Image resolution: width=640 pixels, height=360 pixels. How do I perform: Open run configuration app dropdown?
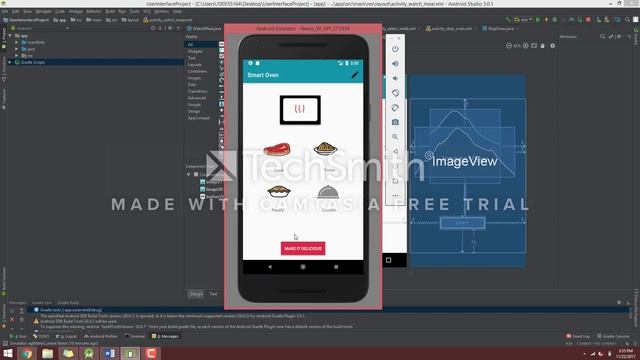click(x=524, y=20)
